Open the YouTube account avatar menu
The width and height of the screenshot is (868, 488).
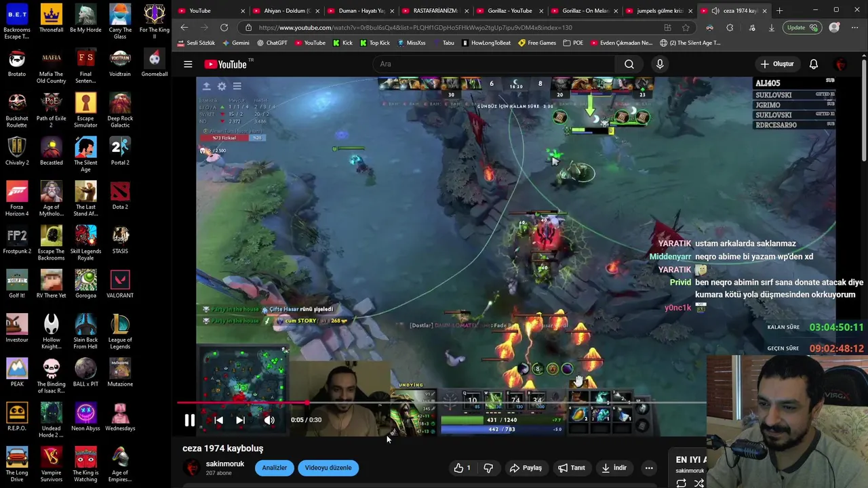coord(841,64)
